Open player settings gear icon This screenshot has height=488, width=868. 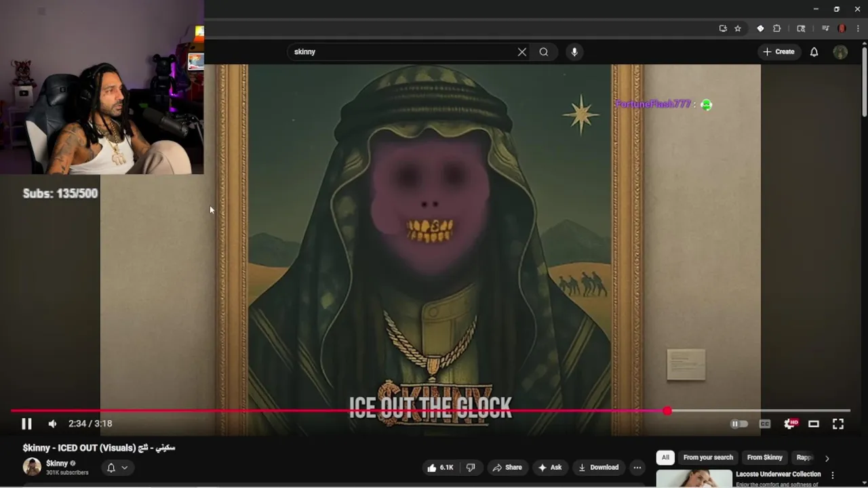pyautogui.click(x=790, y=424)
